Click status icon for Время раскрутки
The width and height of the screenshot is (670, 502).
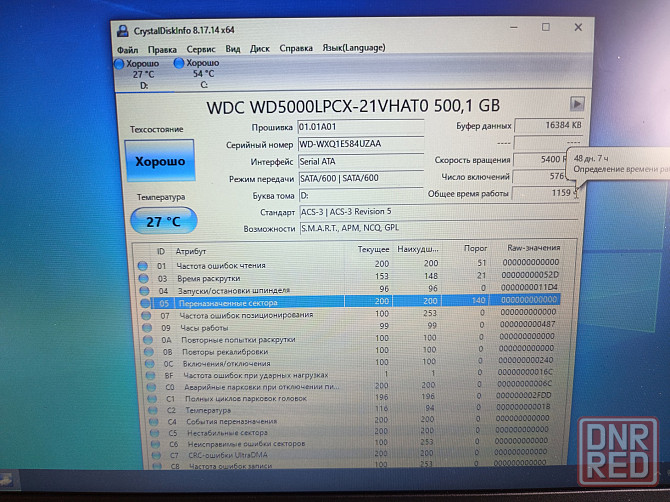point(144,279)
